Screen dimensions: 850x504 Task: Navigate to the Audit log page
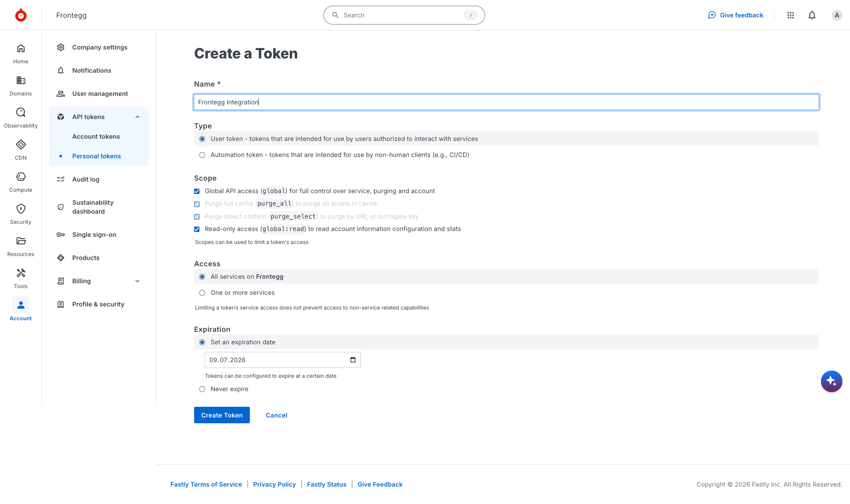(86, 179)
